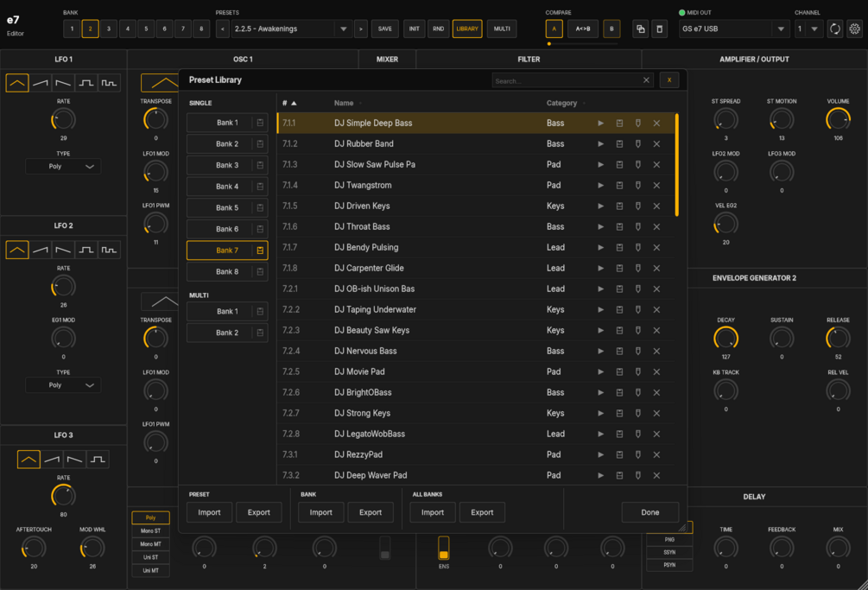Delete DJ Taping Underwater from the library
This screenshot has height=590, width=868.
656,310
